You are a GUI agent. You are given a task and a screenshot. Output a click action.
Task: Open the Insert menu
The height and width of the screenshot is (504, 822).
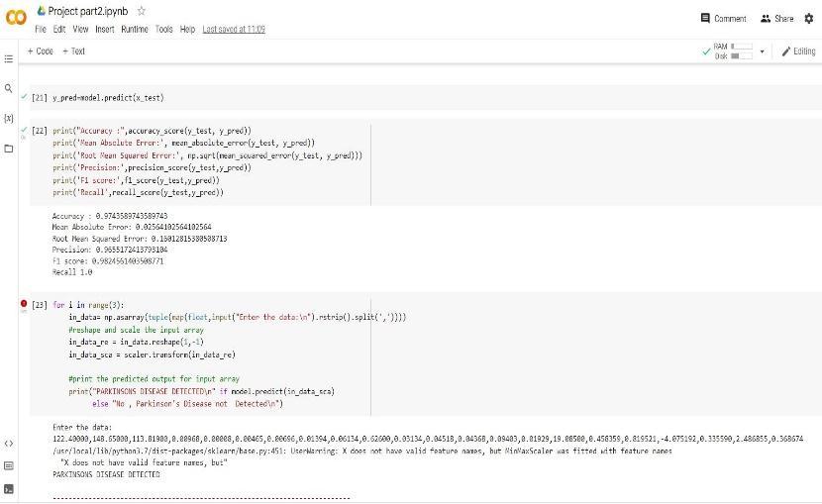coord(104,30)
